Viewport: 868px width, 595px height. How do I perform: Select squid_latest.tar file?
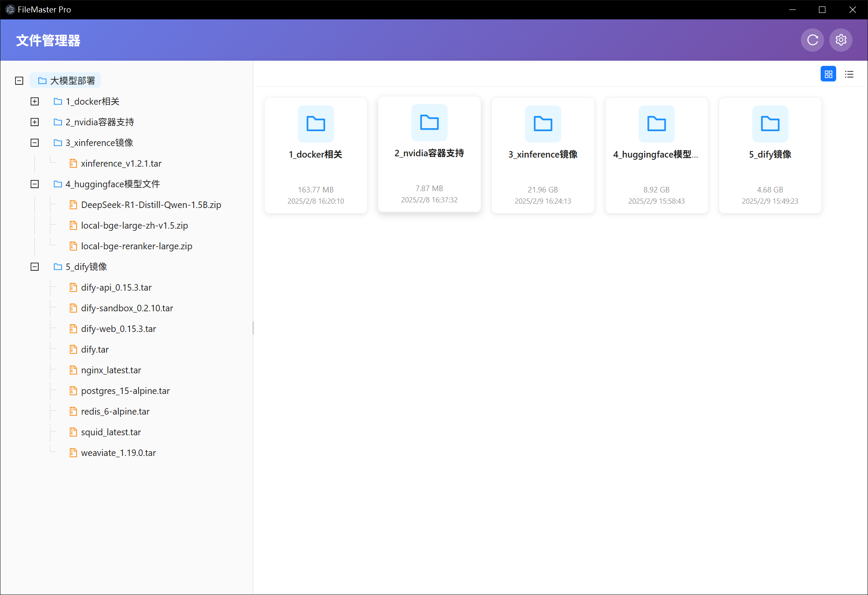point(105,432)
